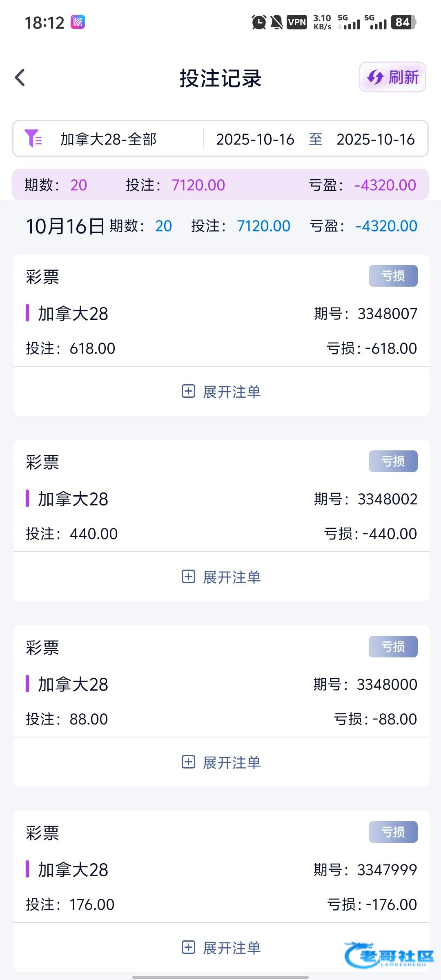Tap the 老哥社区 watermark logo

389,955
